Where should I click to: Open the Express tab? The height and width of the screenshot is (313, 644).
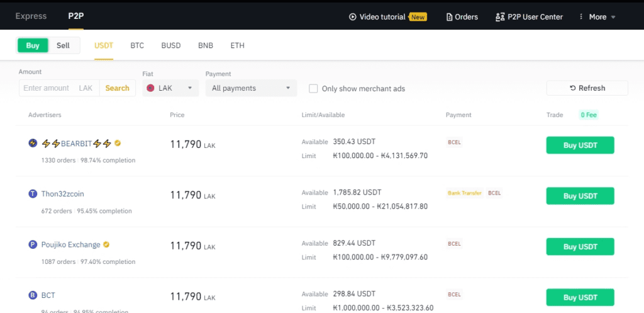(31, 16)
